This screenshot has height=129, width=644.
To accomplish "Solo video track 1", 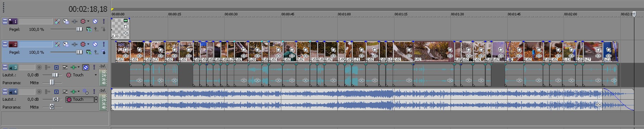I will [x=104, y=21].
